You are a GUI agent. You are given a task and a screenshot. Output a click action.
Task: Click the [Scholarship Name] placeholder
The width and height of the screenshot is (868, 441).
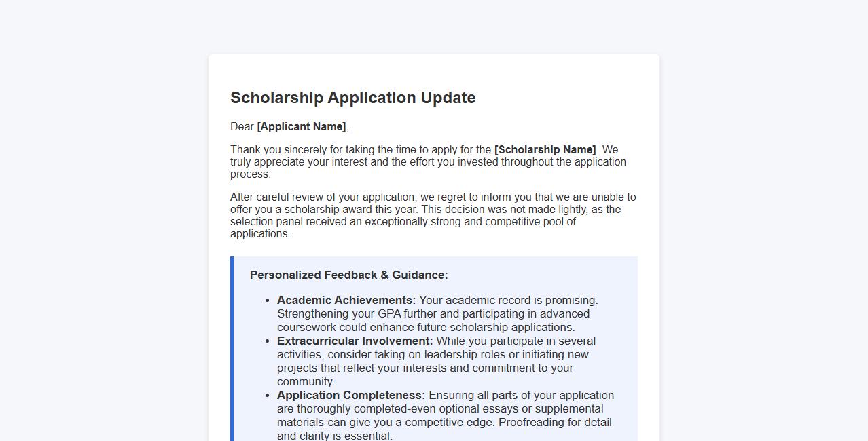click(x=545, y=150)
